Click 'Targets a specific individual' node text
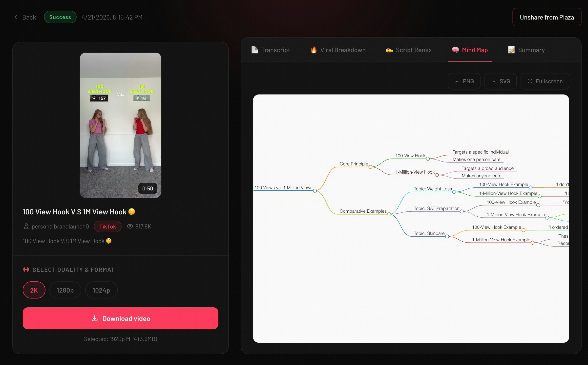 [481, 152]
